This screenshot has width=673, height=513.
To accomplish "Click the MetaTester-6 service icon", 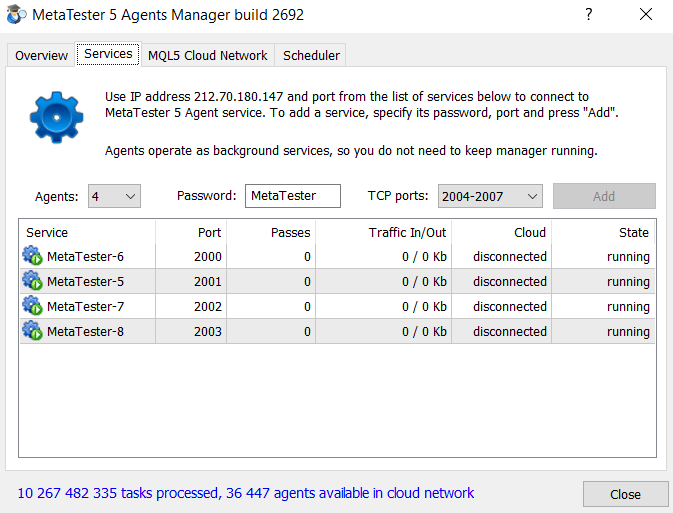I will 32,257.
